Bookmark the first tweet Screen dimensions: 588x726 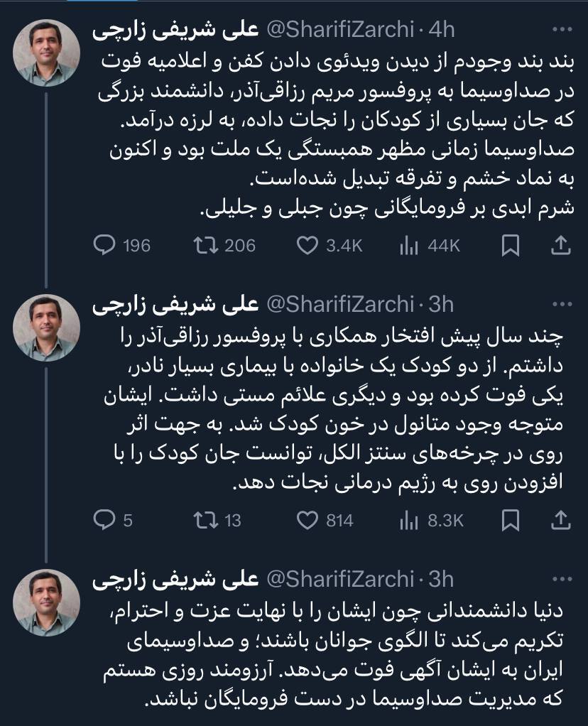510,245
